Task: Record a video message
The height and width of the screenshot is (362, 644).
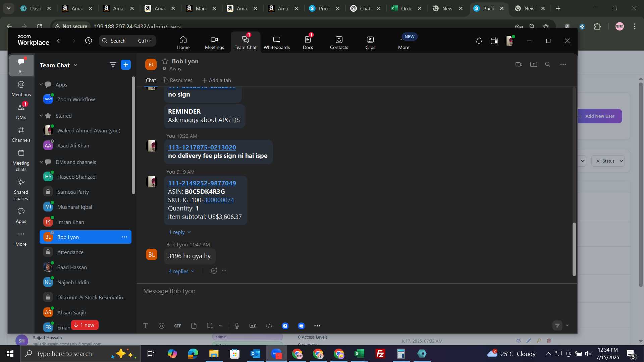Action: coord(253,326)
